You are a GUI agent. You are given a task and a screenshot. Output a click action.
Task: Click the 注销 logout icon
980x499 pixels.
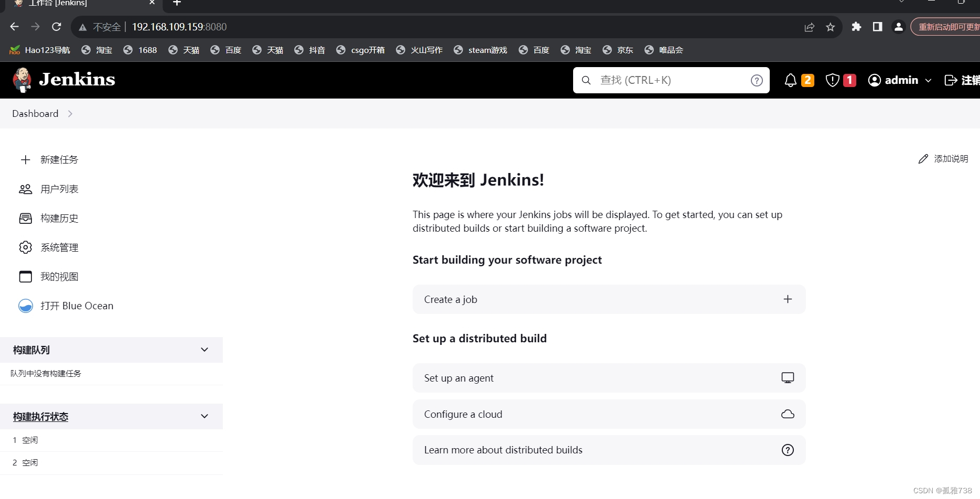click(950, 80)
